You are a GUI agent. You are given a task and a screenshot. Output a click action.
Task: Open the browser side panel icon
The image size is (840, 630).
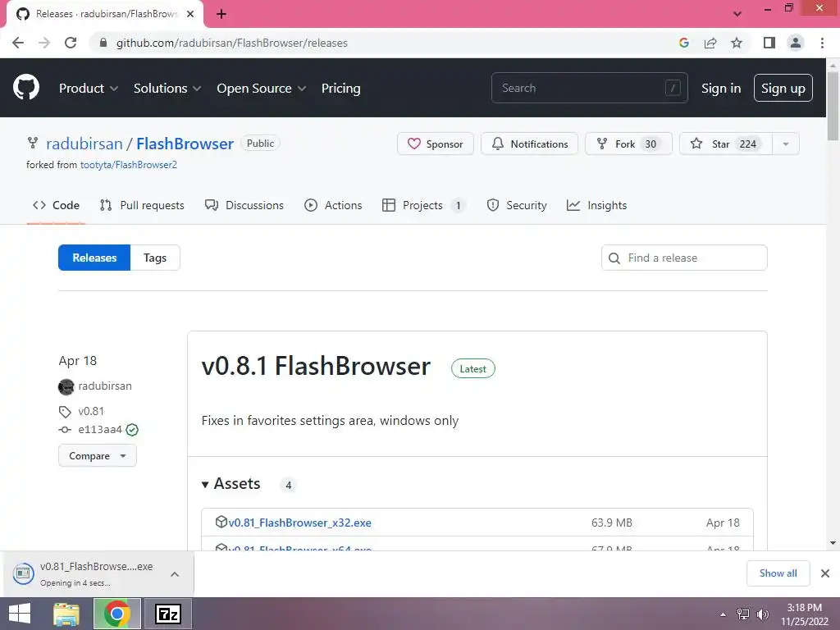[x=769, y=43]
